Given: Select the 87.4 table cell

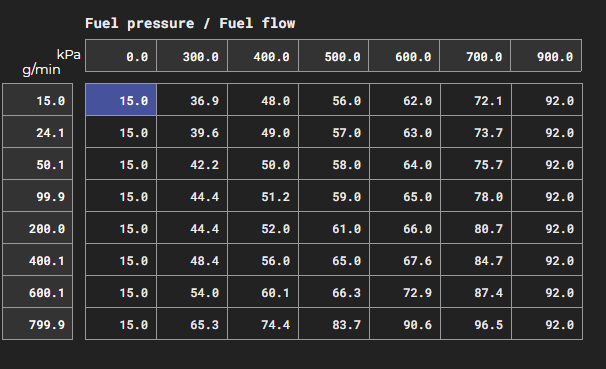Looking at the screenshot, I should [x=476, y=292].
